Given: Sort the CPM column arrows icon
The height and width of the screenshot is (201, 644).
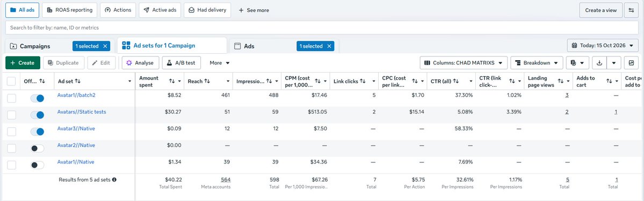Looking at the screenshot, I should click(318, 81).
